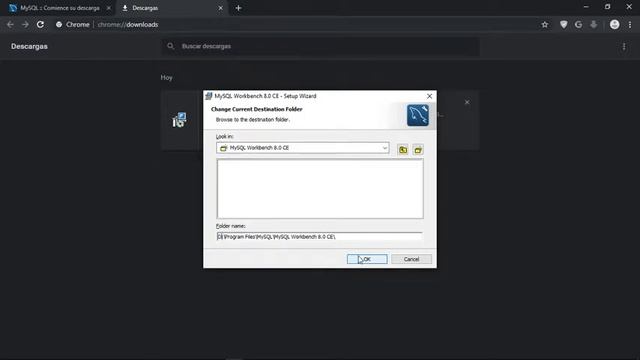640x360 pixels.
Task: Reload the downloads page
Action: click(x=40, y=24)
